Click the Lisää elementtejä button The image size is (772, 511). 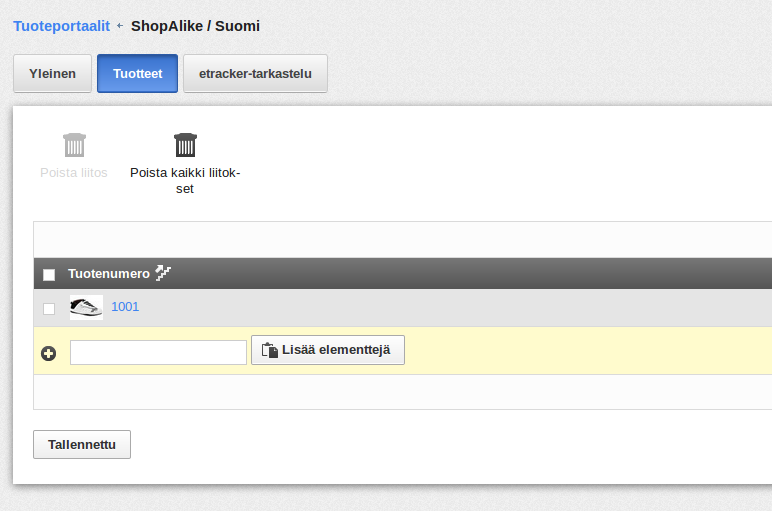(x=328, y=350)
